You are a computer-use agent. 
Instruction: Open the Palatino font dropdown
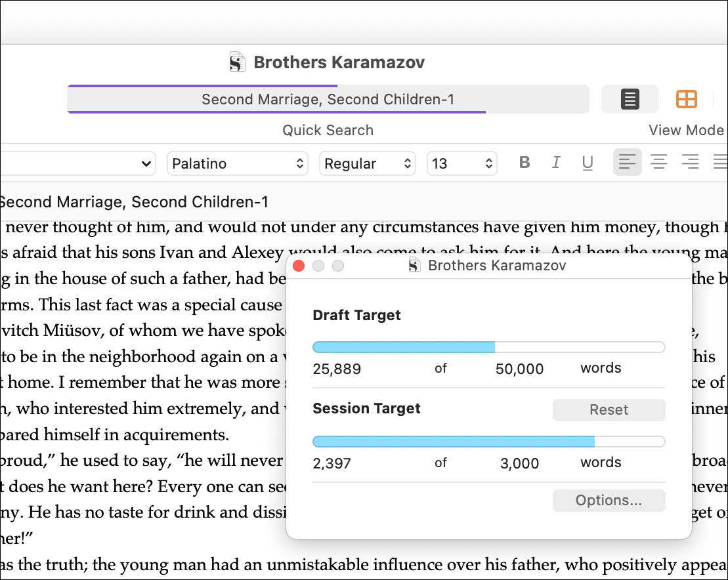point(237,163)
